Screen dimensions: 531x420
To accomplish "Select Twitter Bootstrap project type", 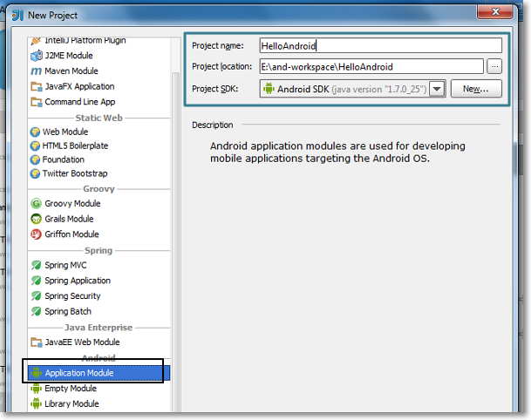I will coord(75,173).
